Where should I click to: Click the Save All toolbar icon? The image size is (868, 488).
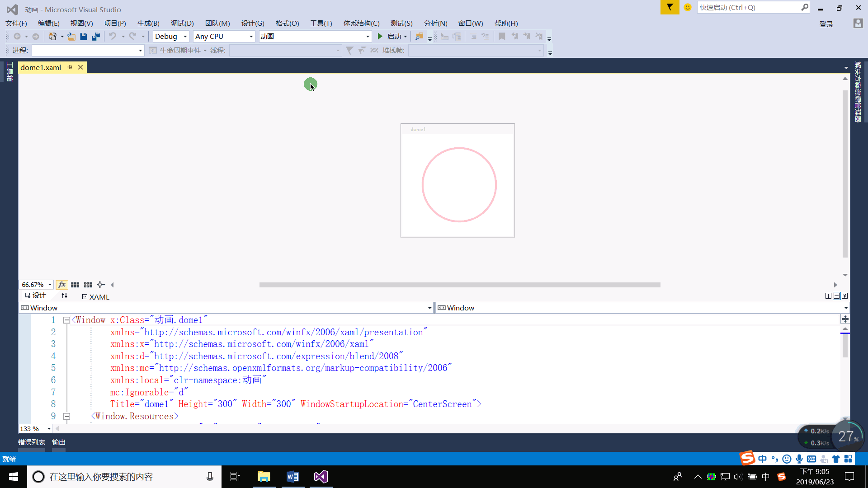click(x=95, y=37)
